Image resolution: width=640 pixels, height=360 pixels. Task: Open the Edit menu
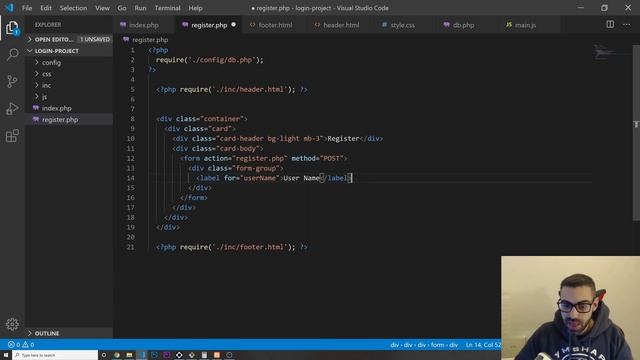click(46, 8)
